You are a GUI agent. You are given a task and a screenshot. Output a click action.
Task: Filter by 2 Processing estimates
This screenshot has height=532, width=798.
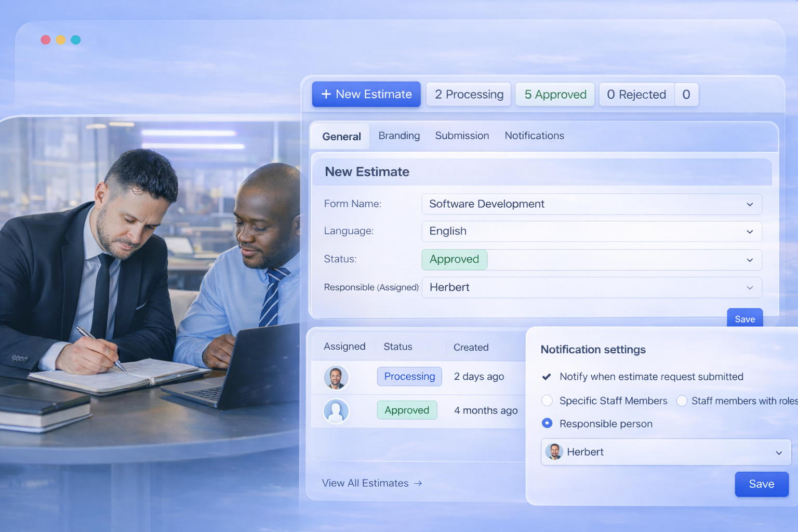click(469, 95)
